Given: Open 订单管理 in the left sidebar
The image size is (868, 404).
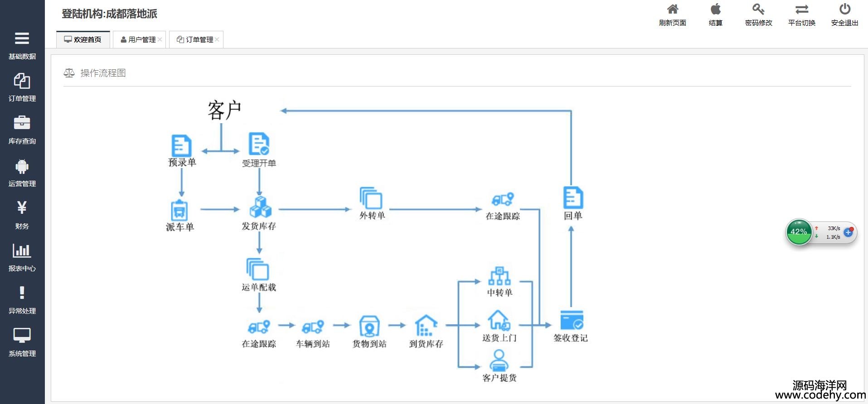Looking at the screenshot, I should (x=22, y=87).
